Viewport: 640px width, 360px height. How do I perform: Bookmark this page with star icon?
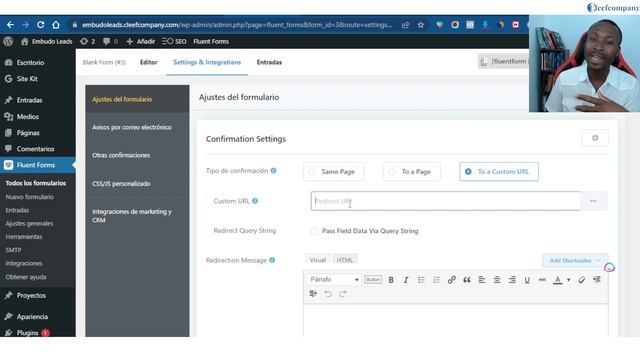click(x=421, y=25)
